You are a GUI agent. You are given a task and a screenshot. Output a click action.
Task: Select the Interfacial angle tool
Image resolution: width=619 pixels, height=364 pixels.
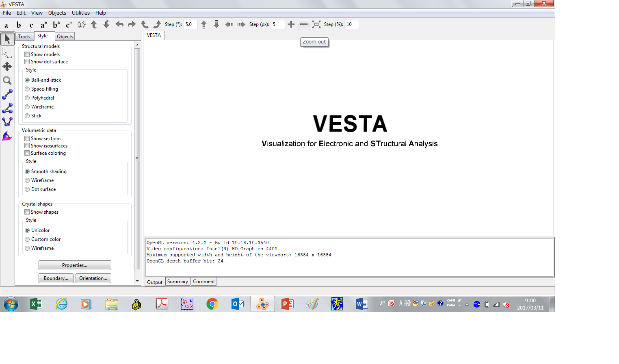tap(7, 136)
